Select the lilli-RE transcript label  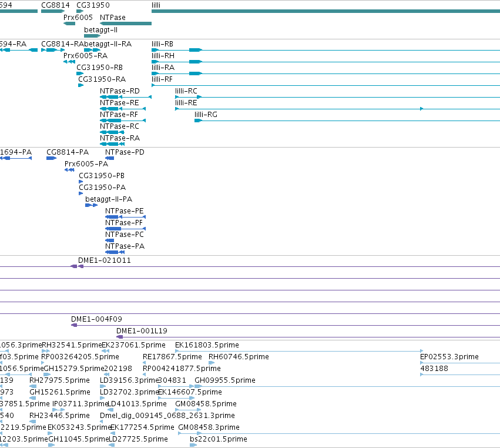pos(186,103)
